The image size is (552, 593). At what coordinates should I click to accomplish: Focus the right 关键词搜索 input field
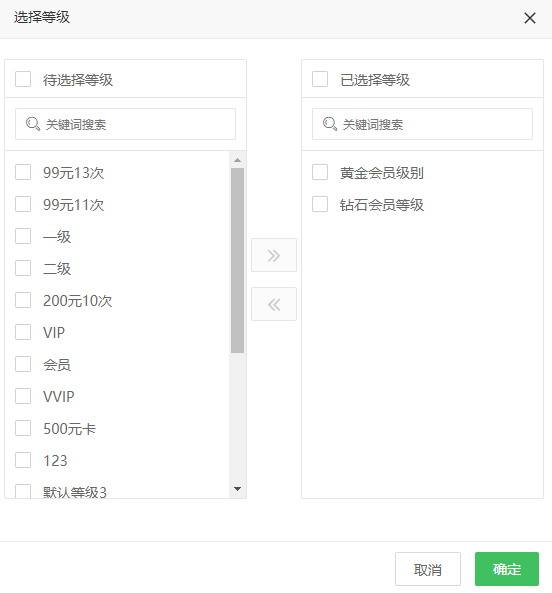pos(422,124)
